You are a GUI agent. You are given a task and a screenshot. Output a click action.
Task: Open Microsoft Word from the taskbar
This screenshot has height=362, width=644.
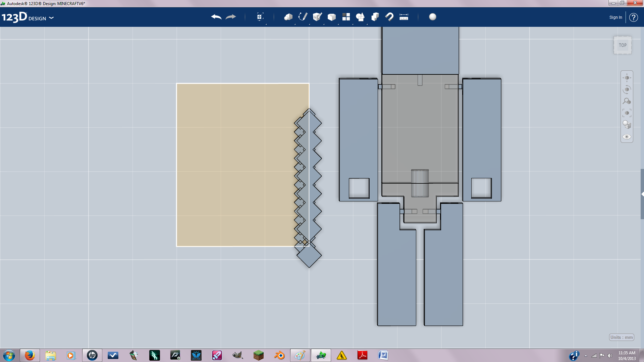pyautogui.click(x=383, y=355)
